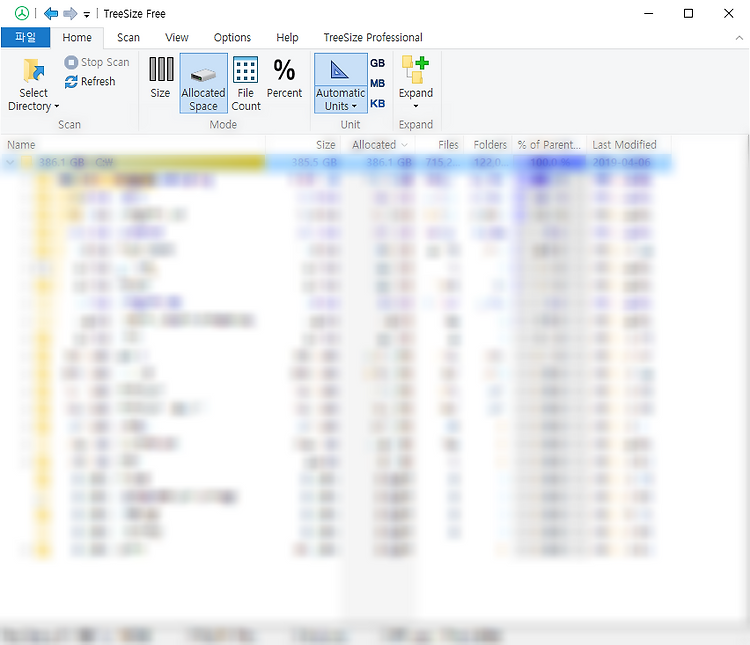Switch to File Count mode

coord(246,84)
